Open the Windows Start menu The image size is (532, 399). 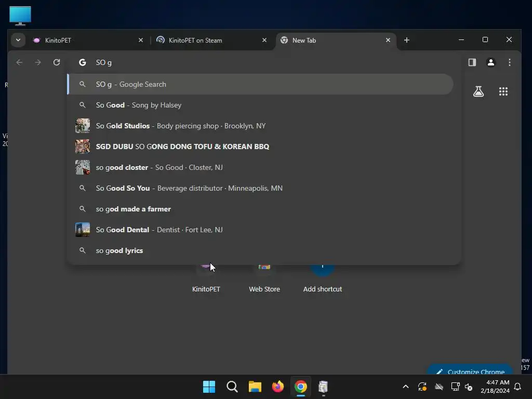point(209,387)
